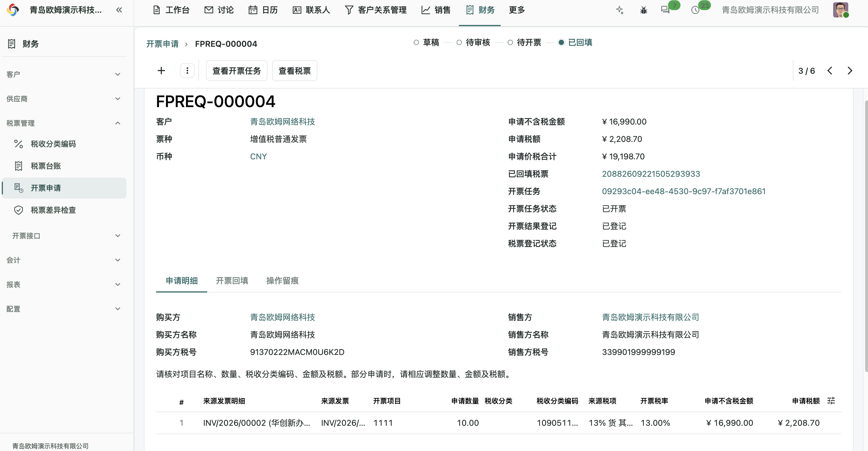868x451 pixels.
Task: Collapse the sidebar with double-chevron icon
Action: (119, 10)
